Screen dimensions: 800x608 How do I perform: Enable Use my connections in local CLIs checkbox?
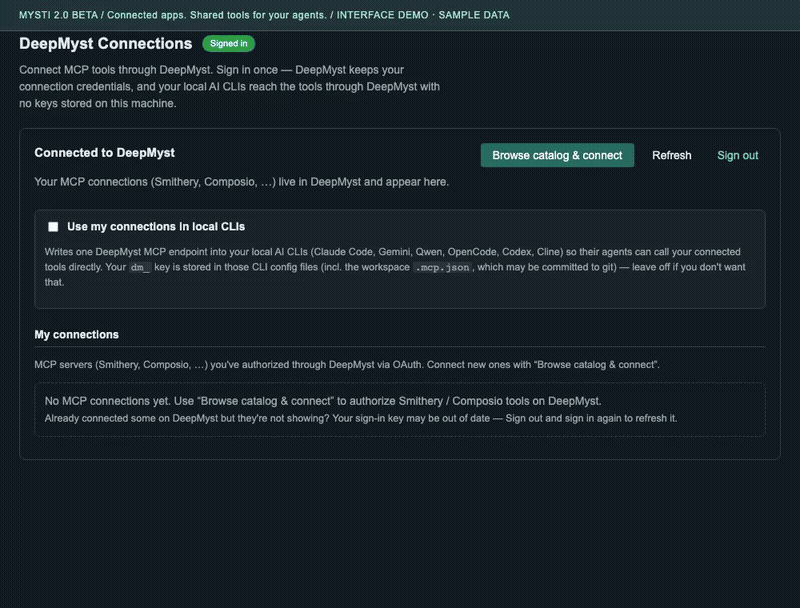point(53,226)
